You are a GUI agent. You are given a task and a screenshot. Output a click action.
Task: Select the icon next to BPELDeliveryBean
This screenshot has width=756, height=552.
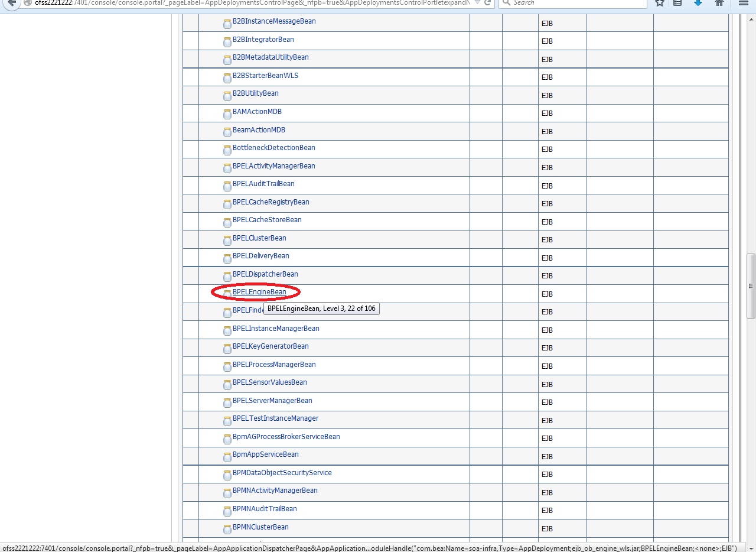(x=227, y=258)
